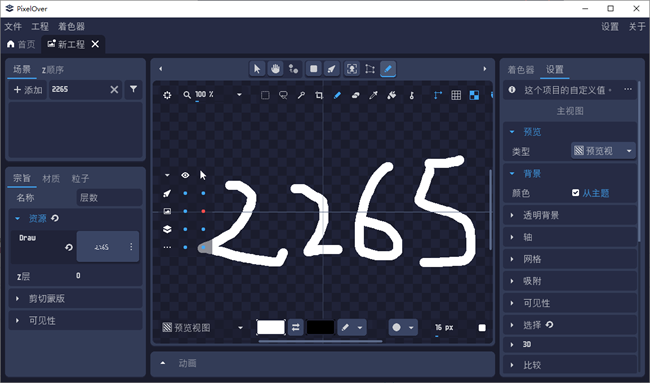The height and width of the screenshot is (383, 650).
Task: Click the rocket icon in canvas layer list
Action: point(167,193)
